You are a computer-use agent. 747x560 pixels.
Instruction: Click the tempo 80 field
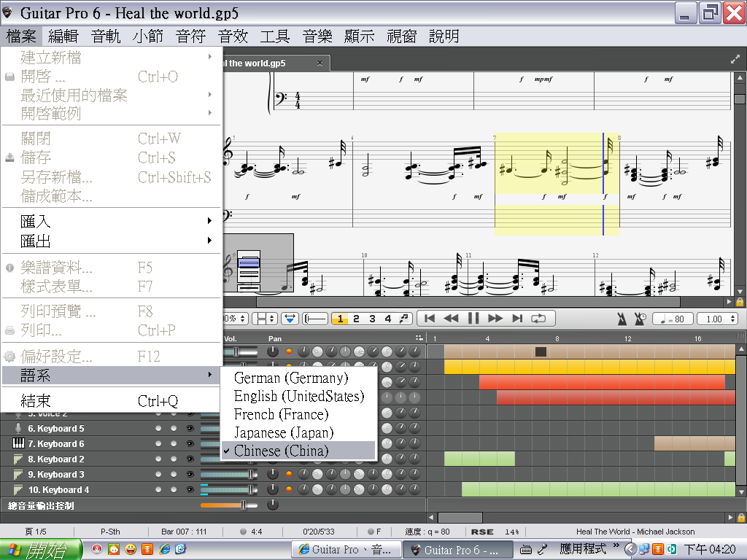(x=673, y=319)
